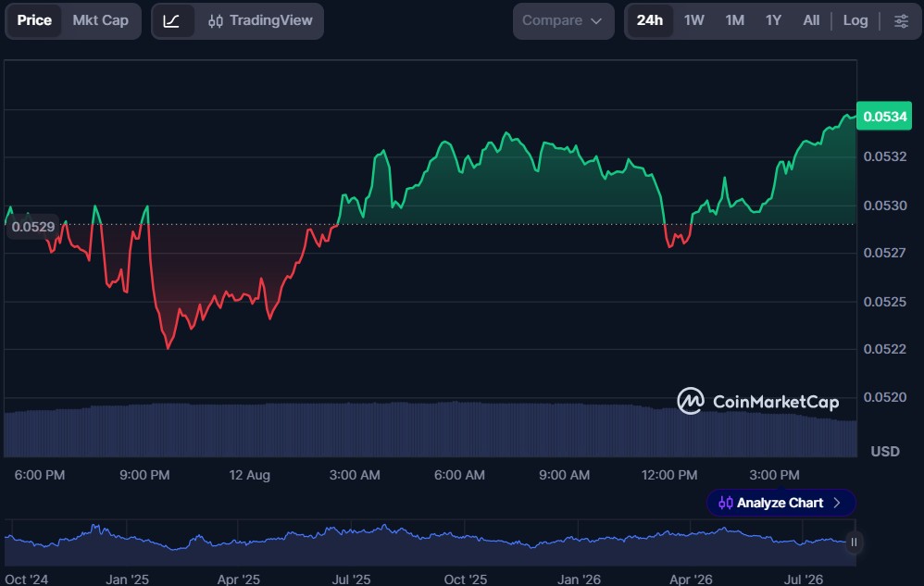This screenshot has width=924, height=586.
Task: Click the 12:00 PM axis label
Action: pos(668,475)
